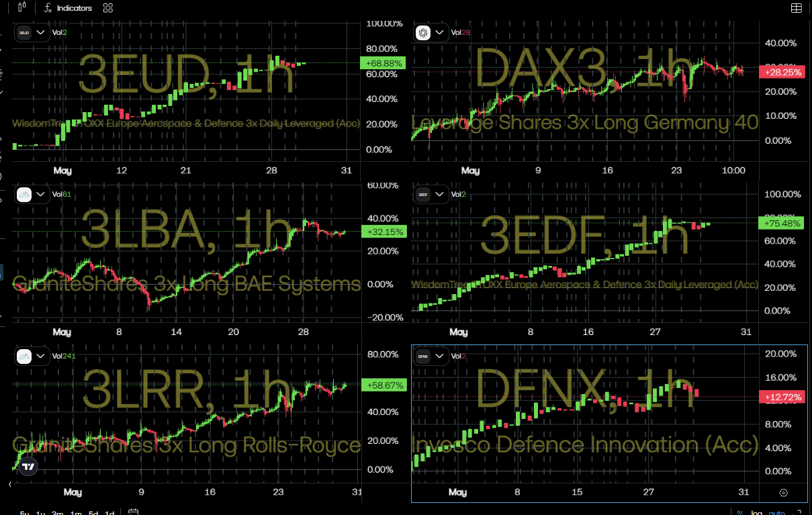812x515 pixels.
Task: Expand the 3LRR chart legend chevron
Action: coord(40,357)
